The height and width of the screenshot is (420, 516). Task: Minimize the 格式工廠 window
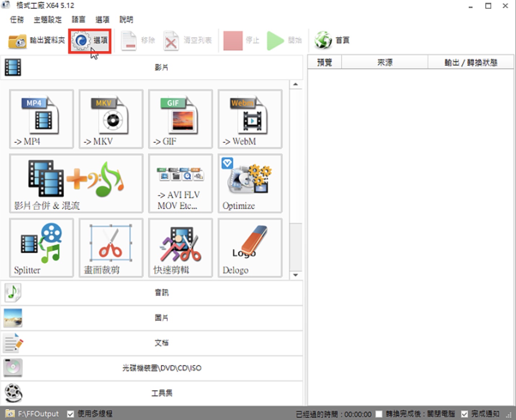tap(471, 6)
